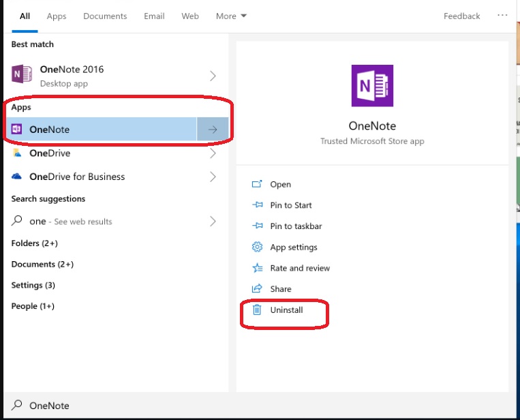The image size is (520, 420).
Task: Click the App settings gear icon
Action: (257, 247)
